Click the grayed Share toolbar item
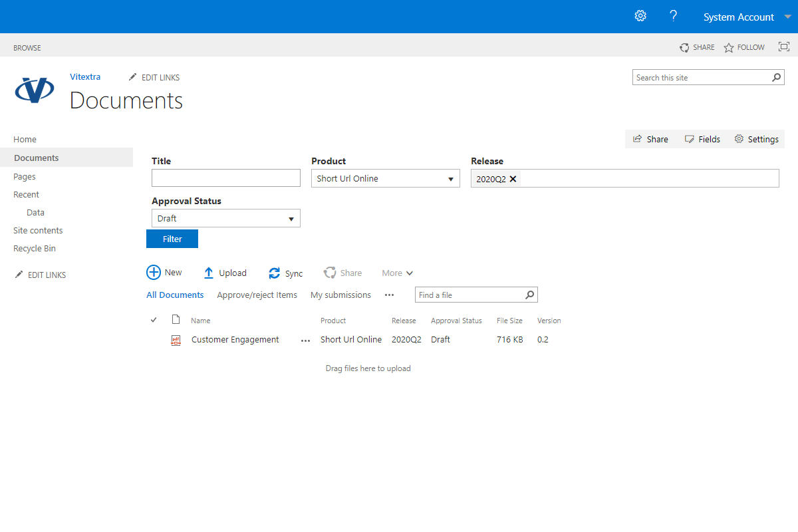798x532 pixels. pos(343,273)
